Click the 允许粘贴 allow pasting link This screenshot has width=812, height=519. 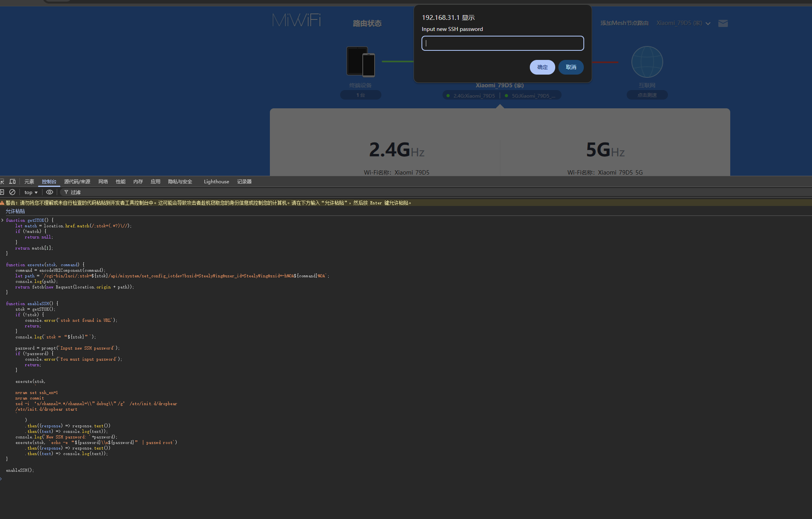(15, 211)
